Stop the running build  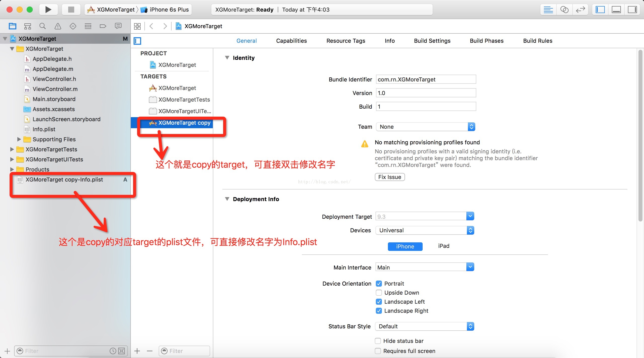coord(71,10)
